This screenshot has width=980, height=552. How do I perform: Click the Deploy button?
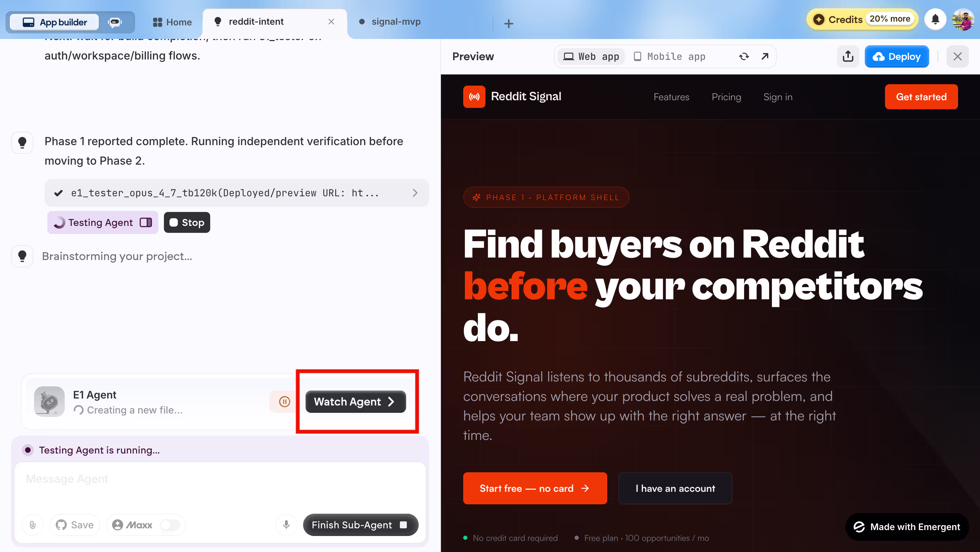pyautogui.click(x=897, y=57)
